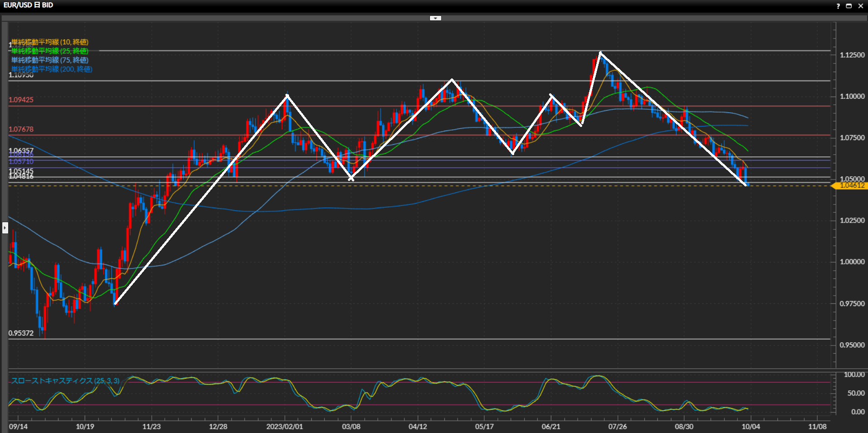Maximize the EUR/USD chart window
The image size is (868, 433).
click(x=849, y=6)
